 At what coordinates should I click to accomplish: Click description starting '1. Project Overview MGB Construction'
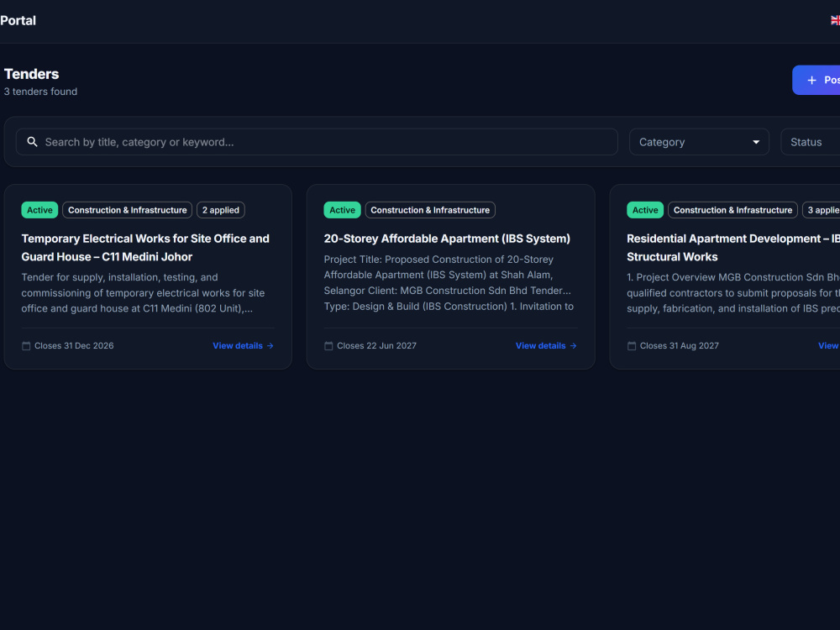click(733, 293)
